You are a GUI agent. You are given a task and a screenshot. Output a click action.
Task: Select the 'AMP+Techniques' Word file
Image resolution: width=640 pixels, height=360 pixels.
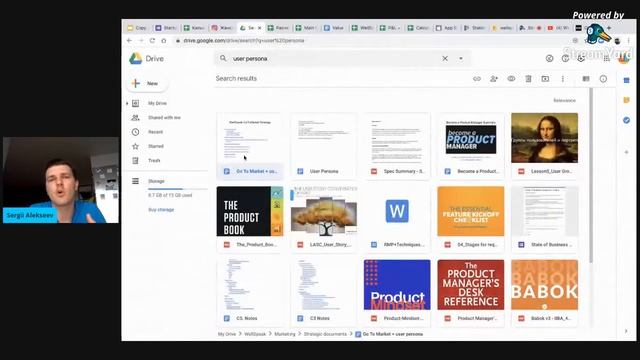click(397, 220)
